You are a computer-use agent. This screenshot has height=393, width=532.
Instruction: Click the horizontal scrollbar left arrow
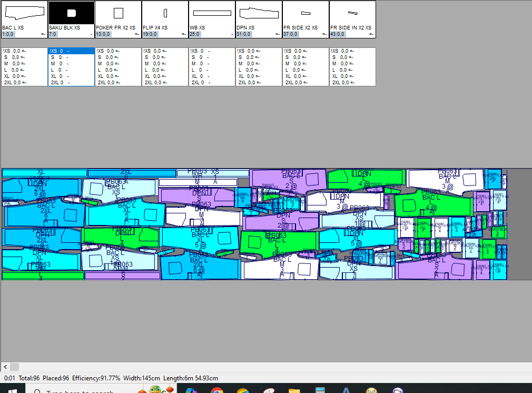pos(5,367)
